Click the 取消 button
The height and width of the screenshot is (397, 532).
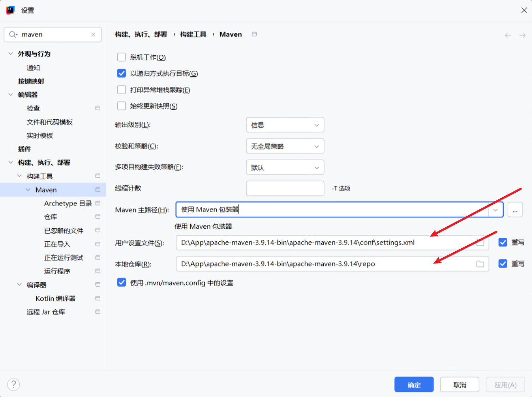[x=460, y=385]
